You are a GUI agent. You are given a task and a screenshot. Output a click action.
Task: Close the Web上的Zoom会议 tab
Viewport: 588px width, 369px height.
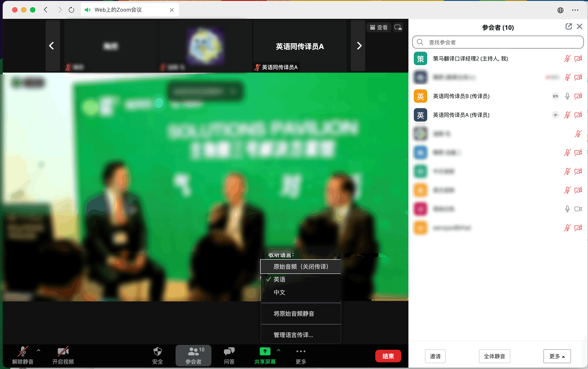coord(172,10)
